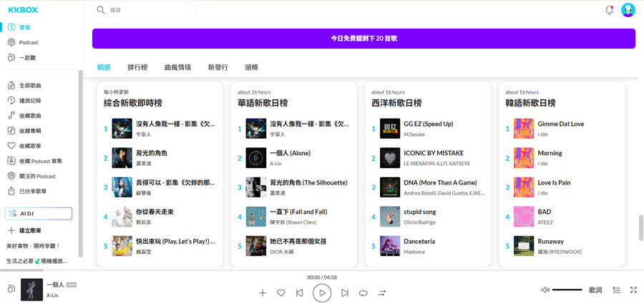
Task: Select the song Danceteria
Action: point(419,241)
